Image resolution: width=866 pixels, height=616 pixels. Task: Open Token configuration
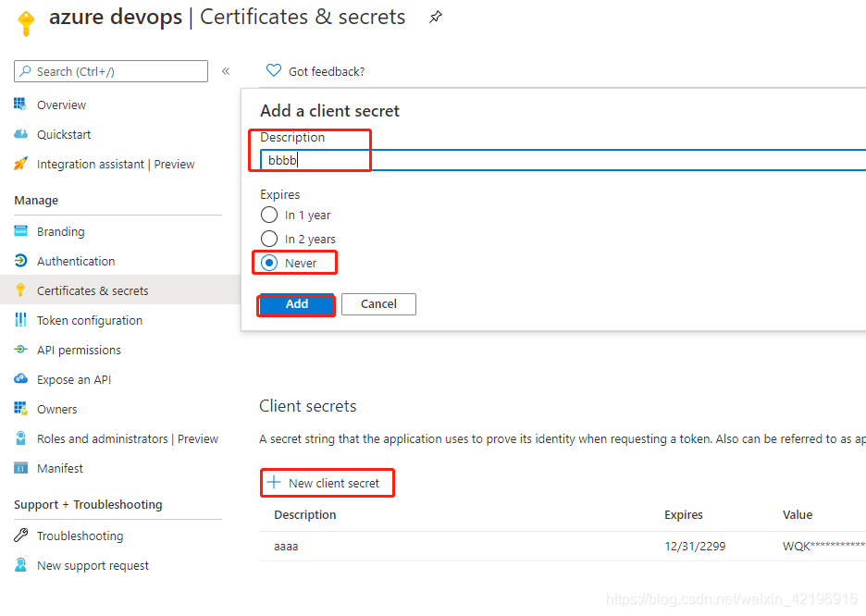(90, 321)
